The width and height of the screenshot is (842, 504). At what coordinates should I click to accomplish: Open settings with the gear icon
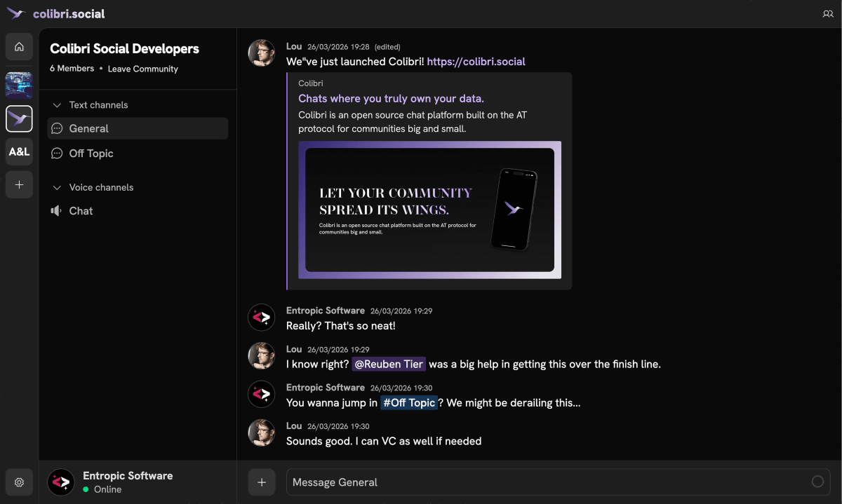click(x=19, y=482)
